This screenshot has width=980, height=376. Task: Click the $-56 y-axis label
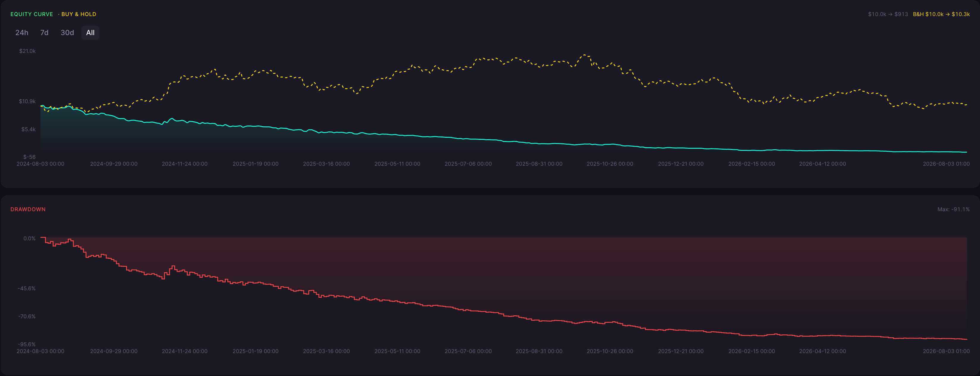(x=29, y=157)
